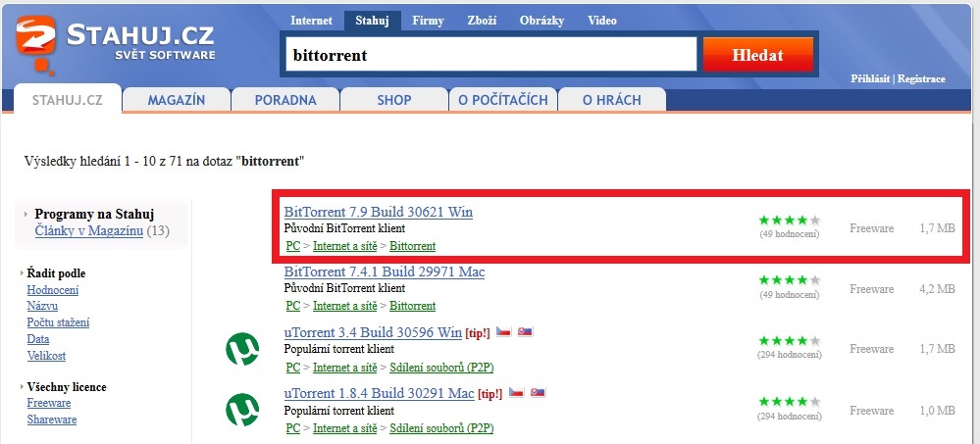Click Slovak flag beside uTorrent 3.4 Win
Image resolution: width=980 pixels, height=444 pixels.
tap(525, 332)
